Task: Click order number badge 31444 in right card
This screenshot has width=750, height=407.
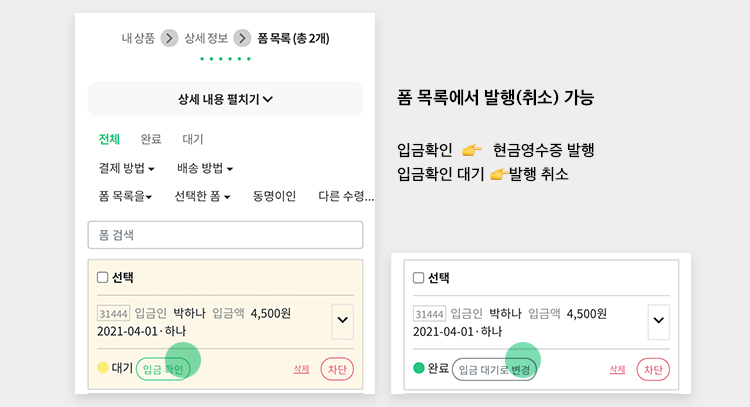Action: click(x=429, y=314)
